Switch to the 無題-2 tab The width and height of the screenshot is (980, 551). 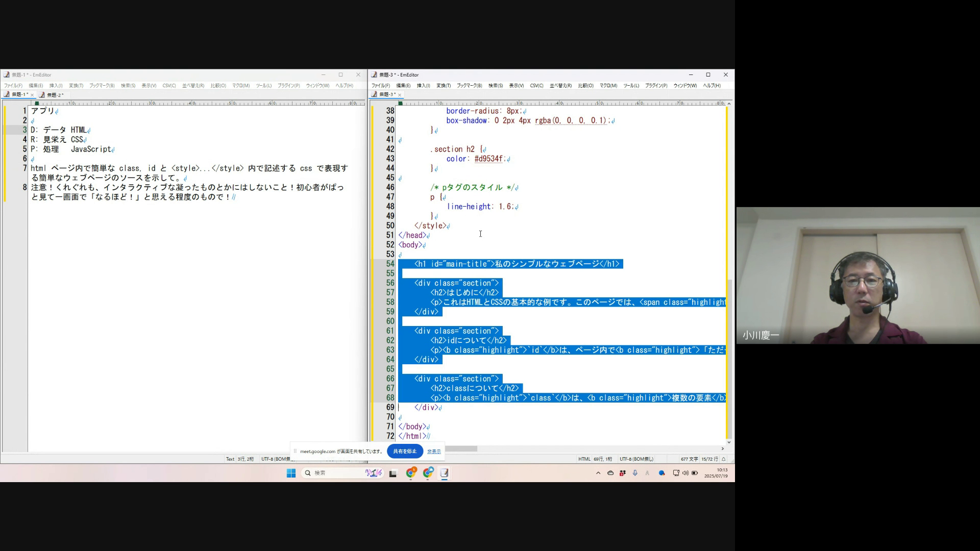(55, 95)
